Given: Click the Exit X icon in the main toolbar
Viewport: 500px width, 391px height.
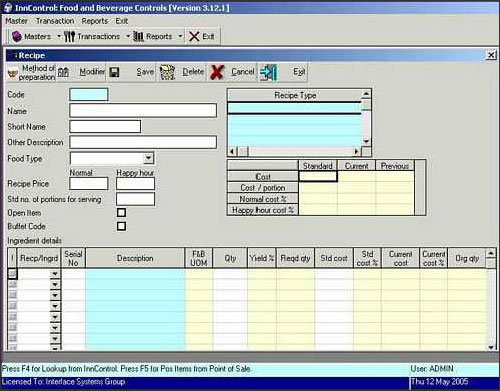Looking at the screenshot, I should [194, 36].
